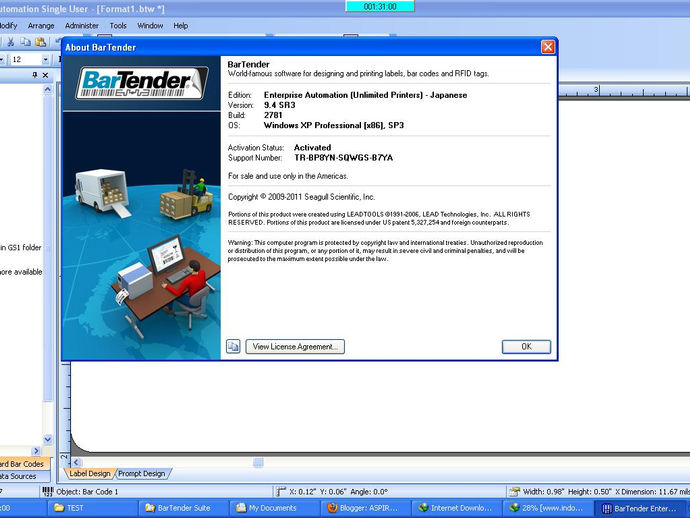690x518 pixels.
Task: Close the left toolbox panel with its X
Action: tap(45, 75)
